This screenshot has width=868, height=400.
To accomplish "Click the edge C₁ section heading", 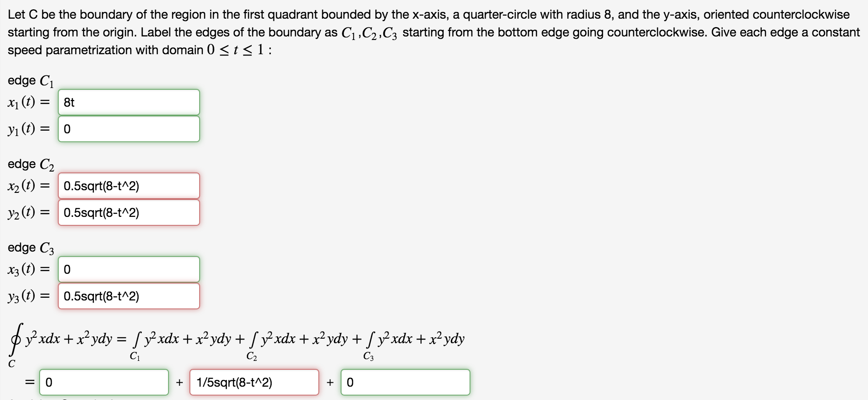I will [30, 80].
